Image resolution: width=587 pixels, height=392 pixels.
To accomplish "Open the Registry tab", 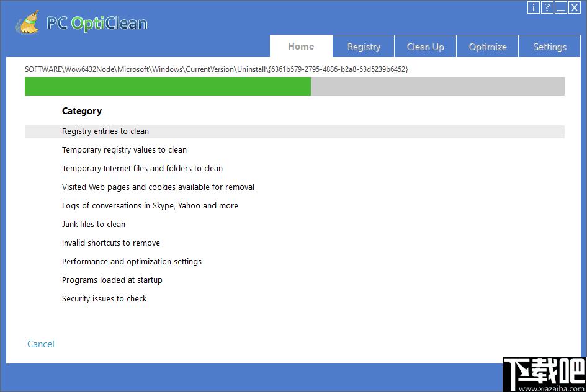I will [x=364, y=47].
